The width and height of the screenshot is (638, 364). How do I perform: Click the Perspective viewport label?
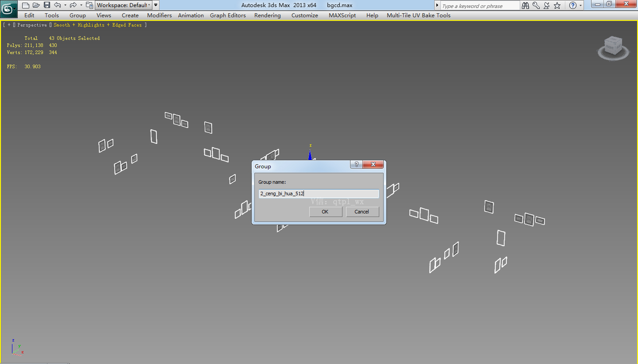coord(32,25)
